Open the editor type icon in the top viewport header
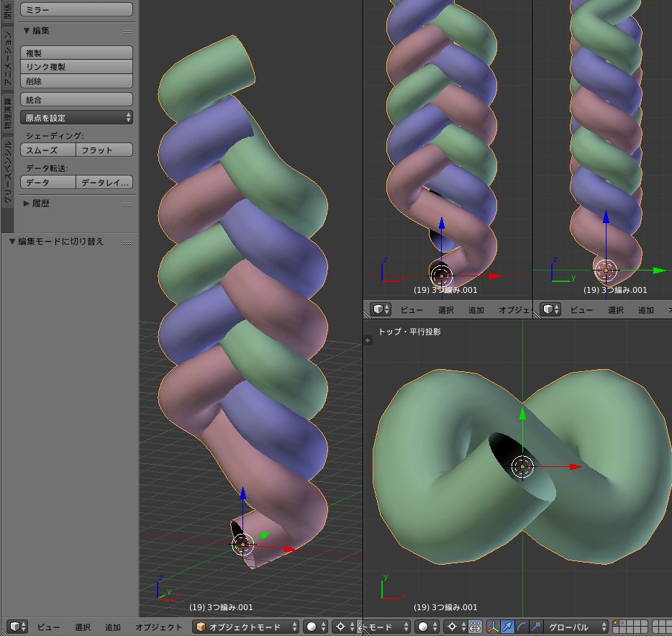The image size is (672, 636). [379, 309]
